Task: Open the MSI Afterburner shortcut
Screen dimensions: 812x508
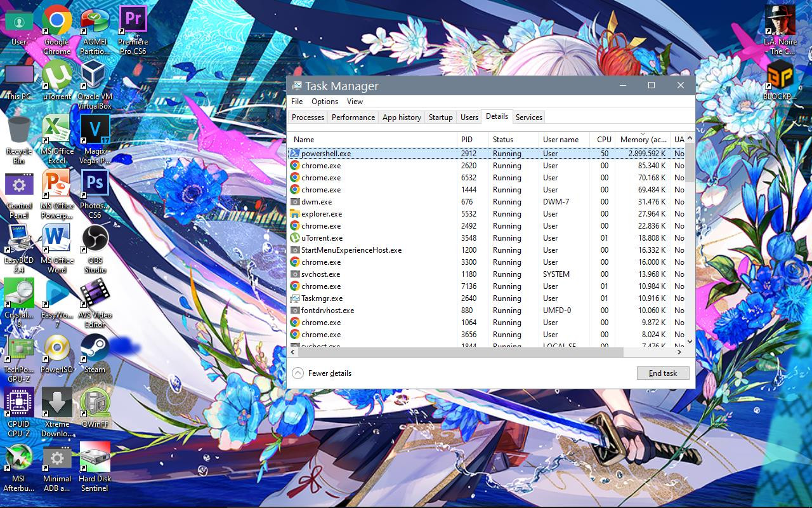Action: pyautogui.click(x=19, y=469)
